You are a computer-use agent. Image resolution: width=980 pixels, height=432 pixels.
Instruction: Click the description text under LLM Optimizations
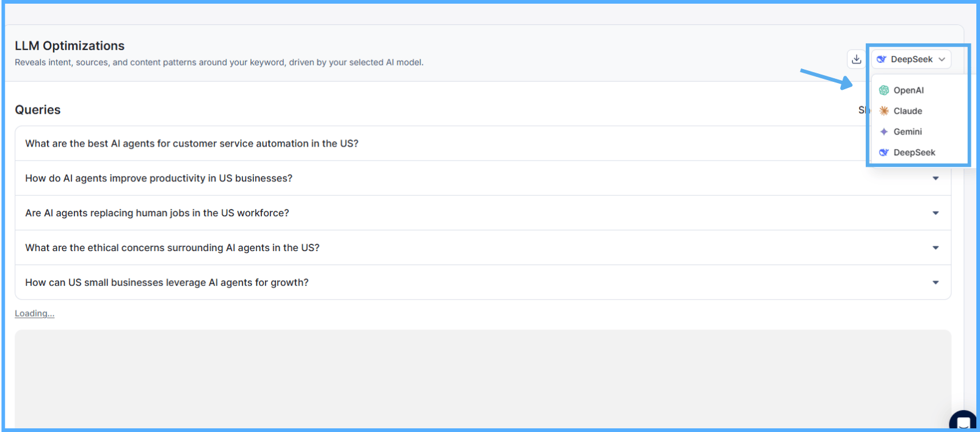219,62
